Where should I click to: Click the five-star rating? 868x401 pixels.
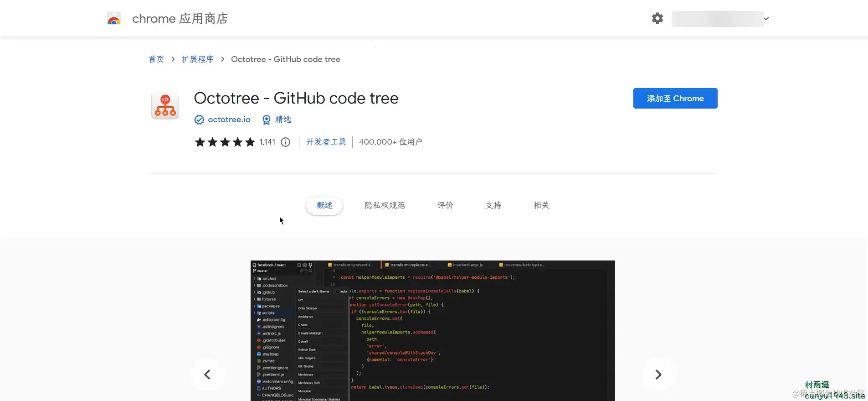coord(225,142)
